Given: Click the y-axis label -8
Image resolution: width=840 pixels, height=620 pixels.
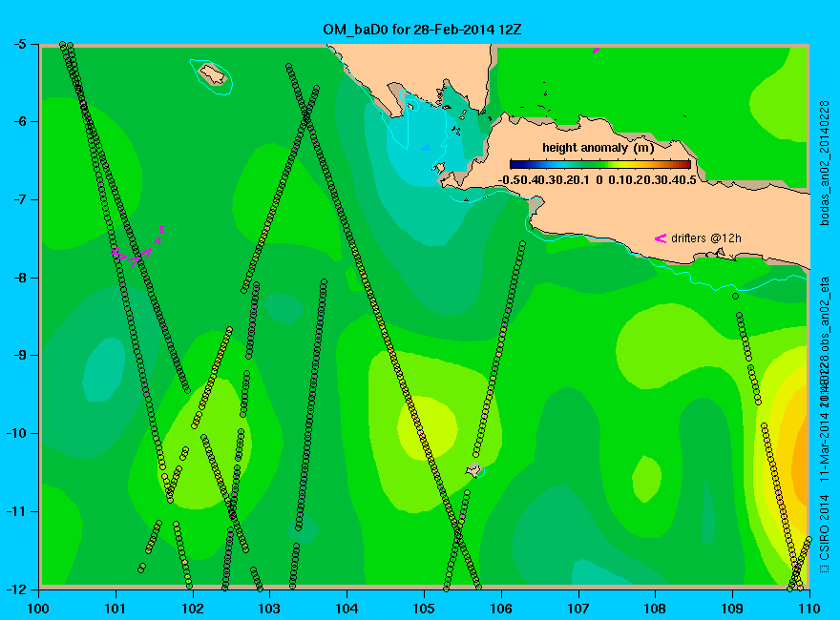Looking at the screenshot, I should pos(19,278).
